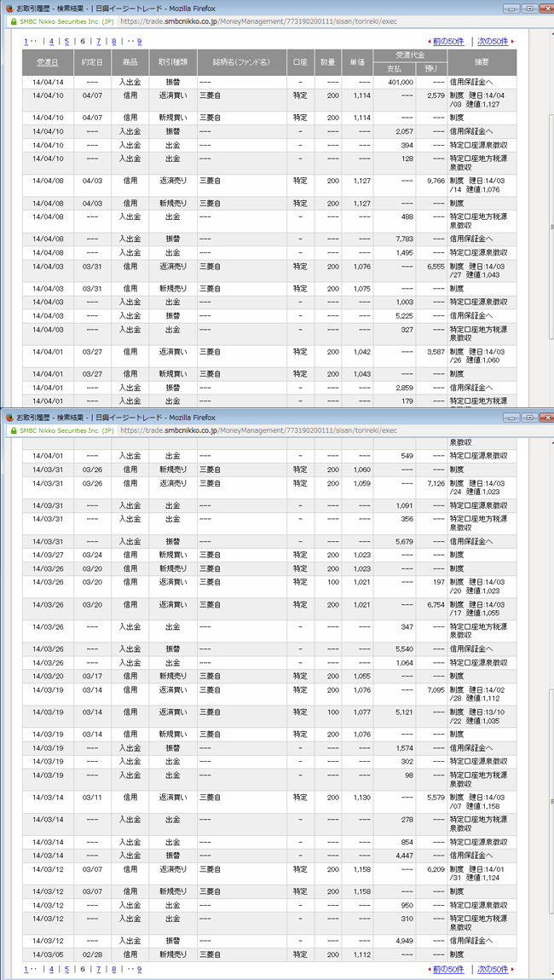Go to page 9 in the top pagination

coord(139,41)
